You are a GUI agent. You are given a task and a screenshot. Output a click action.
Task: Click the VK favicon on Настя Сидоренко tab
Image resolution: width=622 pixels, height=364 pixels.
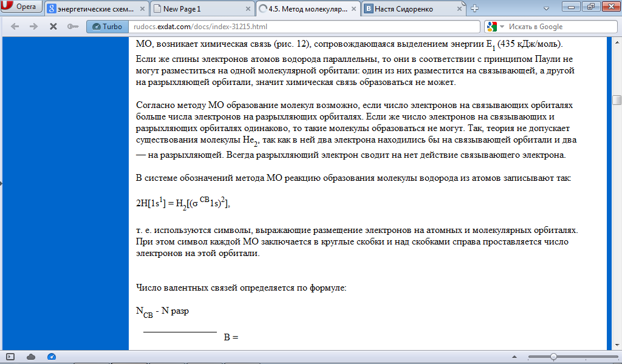coord(369,8)
